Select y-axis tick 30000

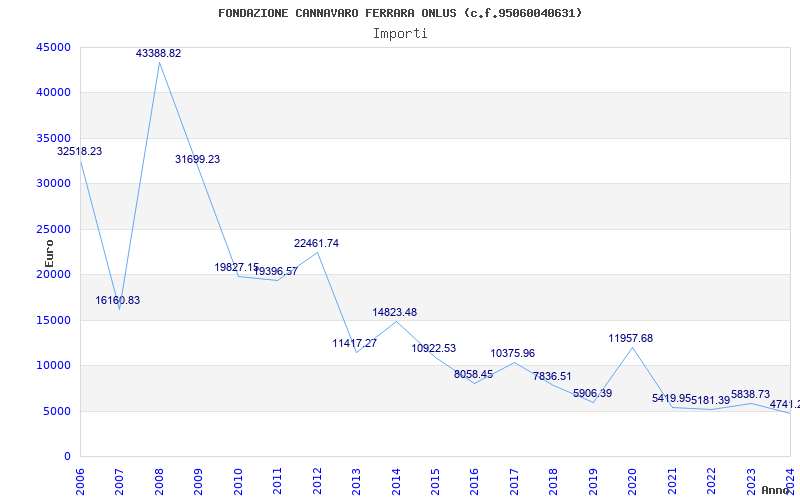53,184
